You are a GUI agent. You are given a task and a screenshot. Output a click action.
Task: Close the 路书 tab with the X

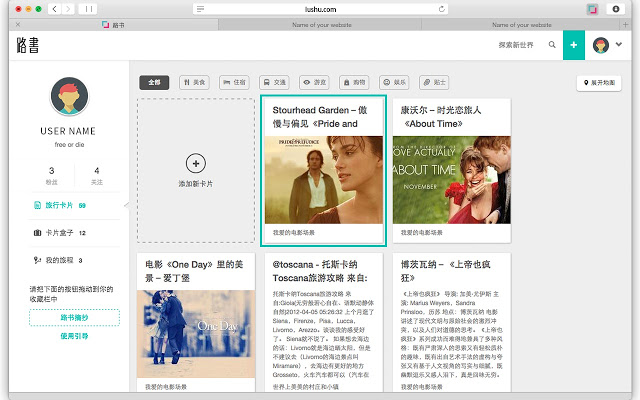point(18,25)
